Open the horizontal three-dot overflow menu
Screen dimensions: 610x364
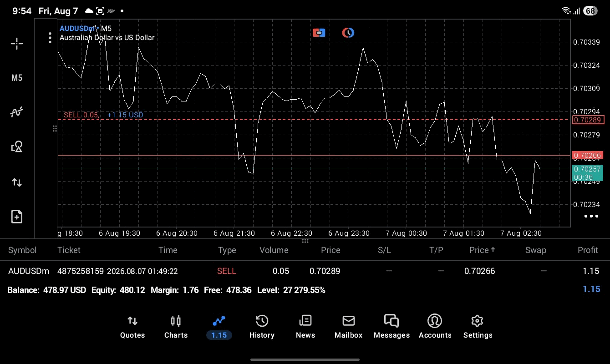tap(591, 216)
